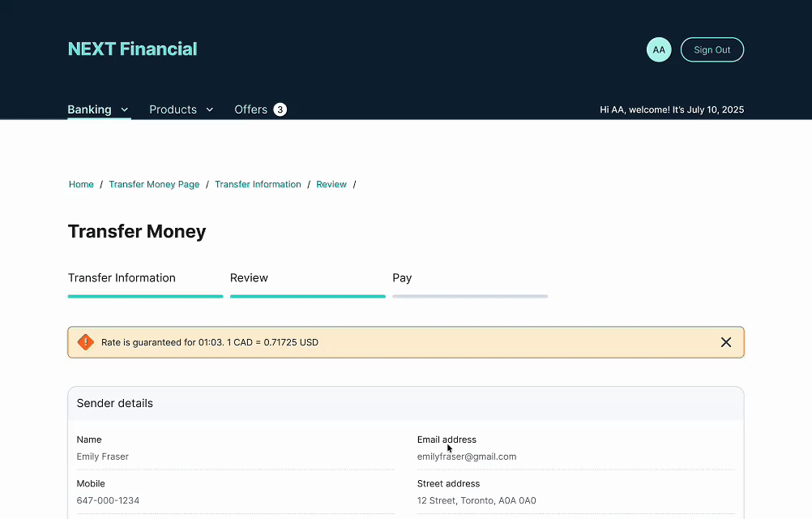Viewport: 812px width, 519px height.
Task: Select the Review step label
Action: 249,277
